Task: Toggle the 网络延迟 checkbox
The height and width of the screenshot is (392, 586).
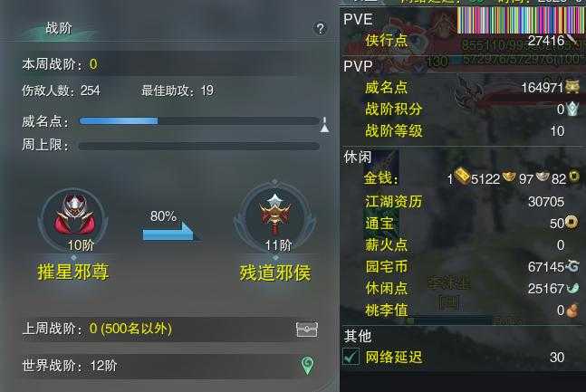Action: coord(351,357)
